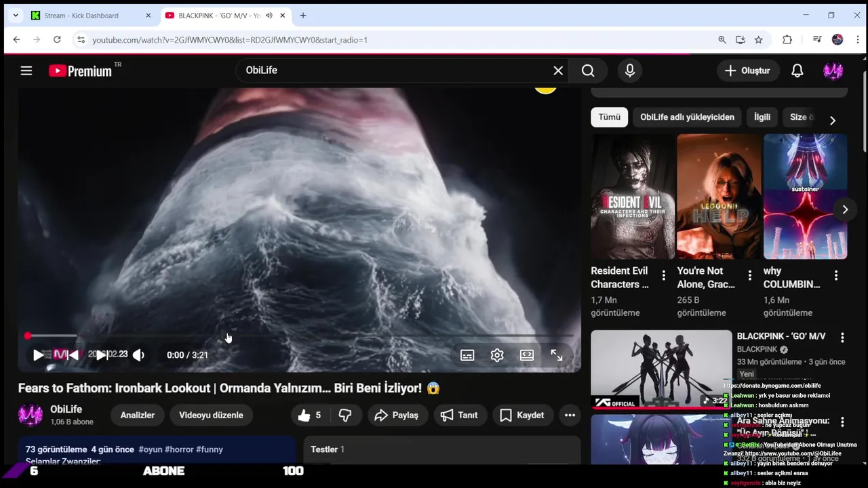Open options menu for why COLUMBINA short
Viewport: 868px width, 488px height.
click(835, 275)
